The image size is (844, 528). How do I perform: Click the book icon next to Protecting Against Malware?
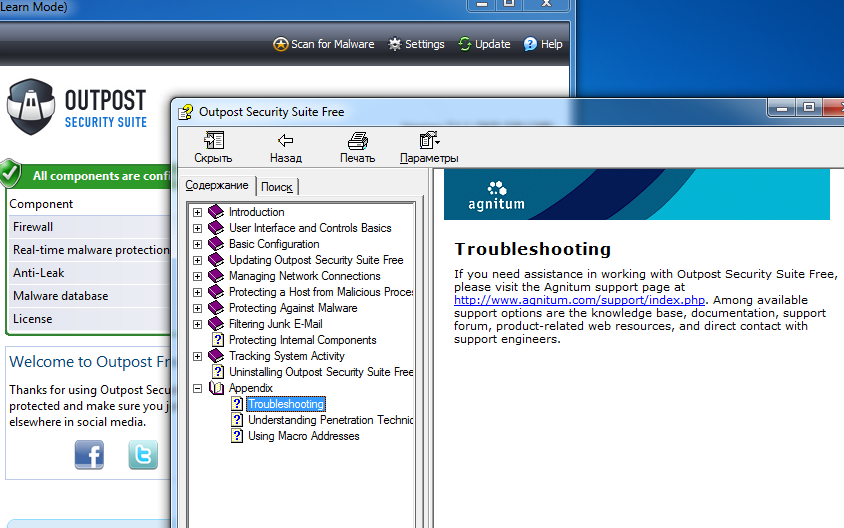click(x=216, y=308)
